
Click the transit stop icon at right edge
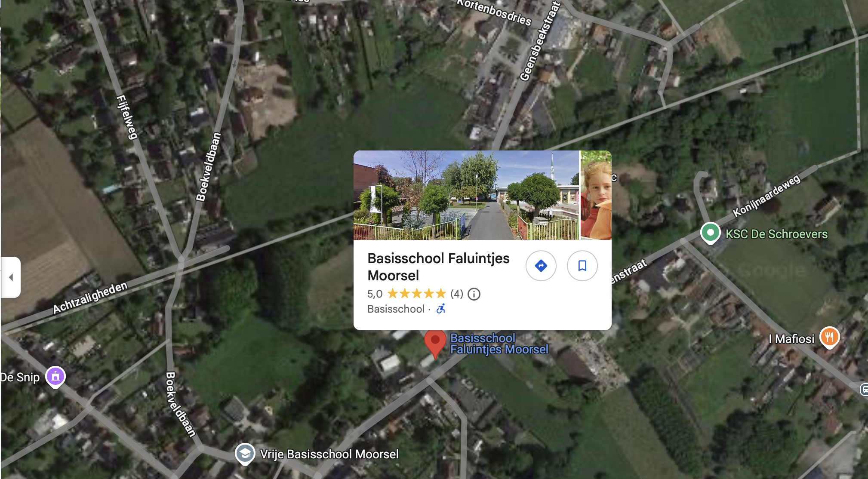pyautogui.click(x=864, y=390)
